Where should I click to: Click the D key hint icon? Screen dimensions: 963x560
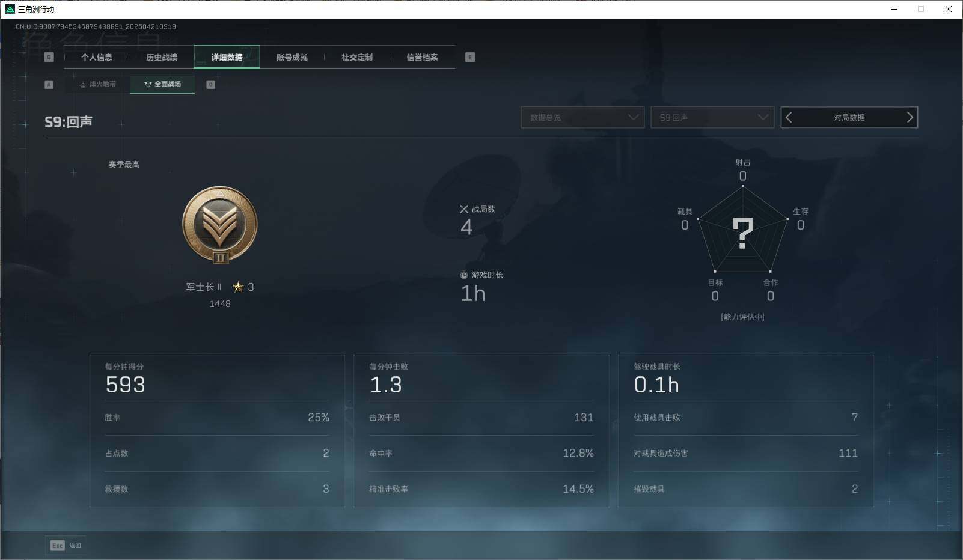tap(210, 85)
